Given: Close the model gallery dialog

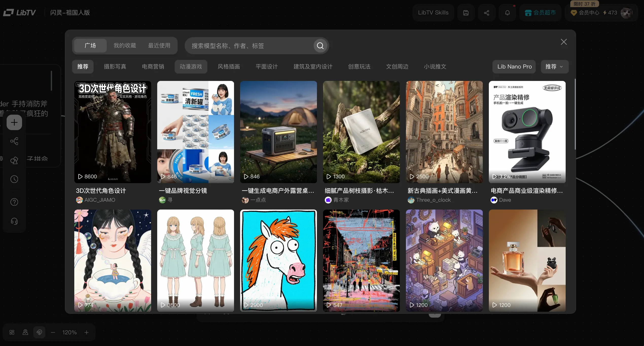Looking at the screenshot, I should (x=564, y=42).
